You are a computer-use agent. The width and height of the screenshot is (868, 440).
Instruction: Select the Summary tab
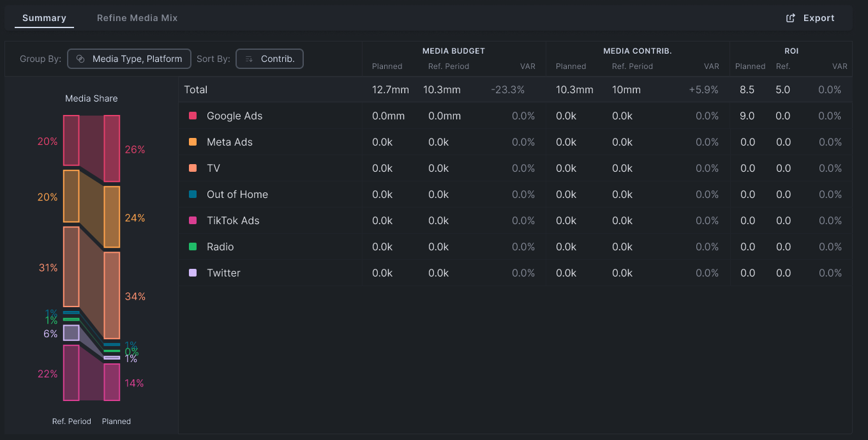coord(44,18)
